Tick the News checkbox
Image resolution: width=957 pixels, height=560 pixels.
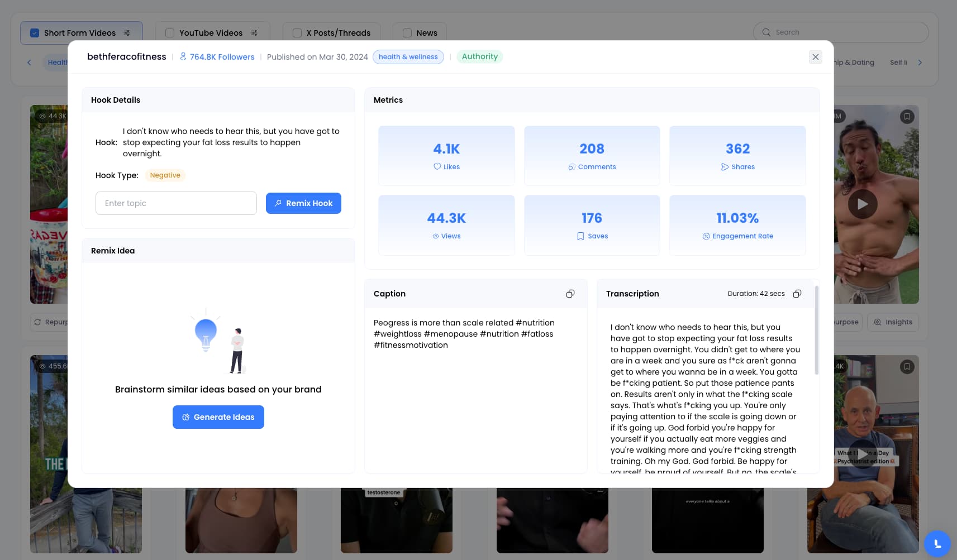click(407, 33)
